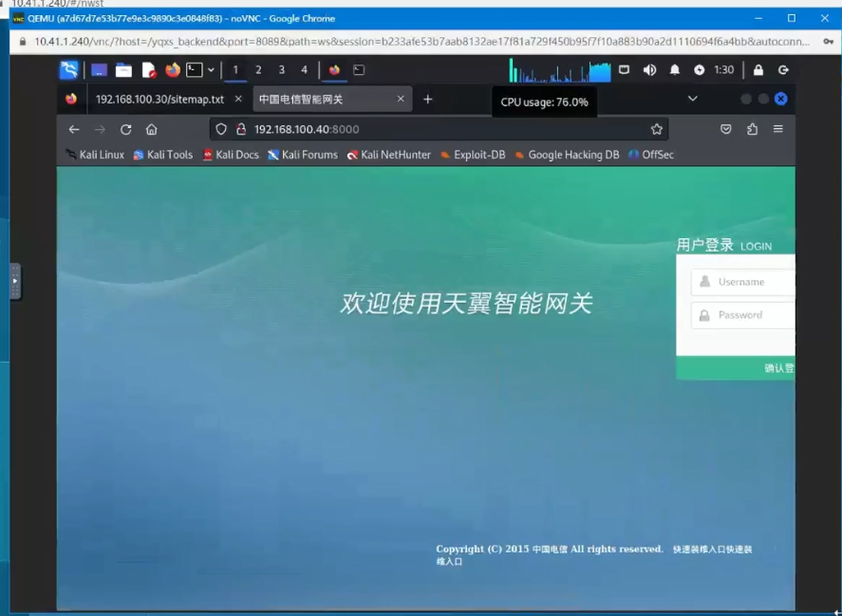This screenshot has height=616, width=842.
Task: Open the Exploit-DB bookmark
Action: pos(473,156)
